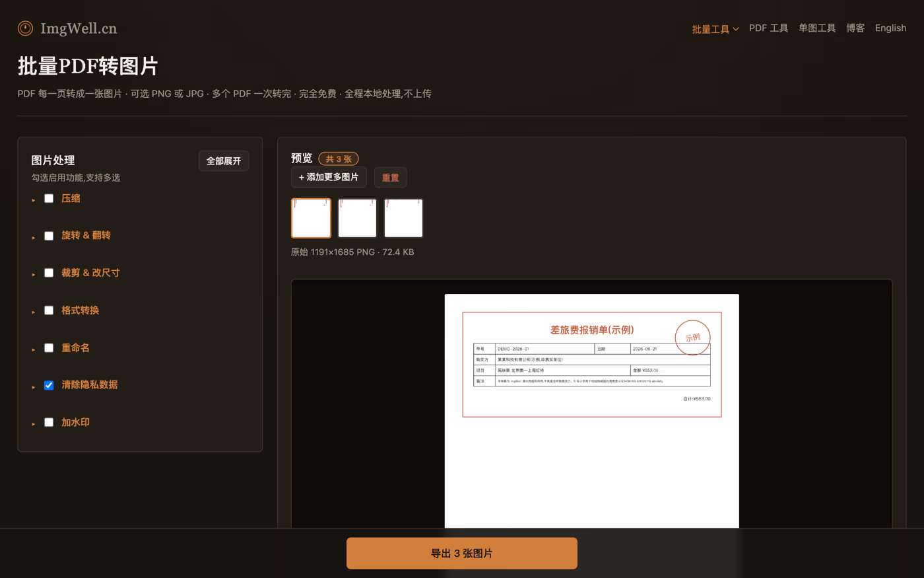Click the ImgWell.cn compass logo icon
The image size is (924, 578).
pos(25,28)
